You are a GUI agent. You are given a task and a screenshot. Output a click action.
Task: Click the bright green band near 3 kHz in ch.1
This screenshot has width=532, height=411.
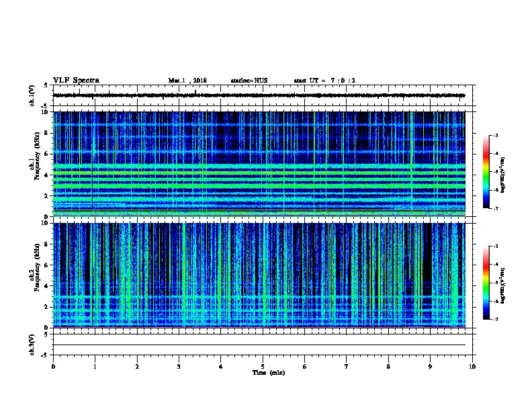point(259,185)
